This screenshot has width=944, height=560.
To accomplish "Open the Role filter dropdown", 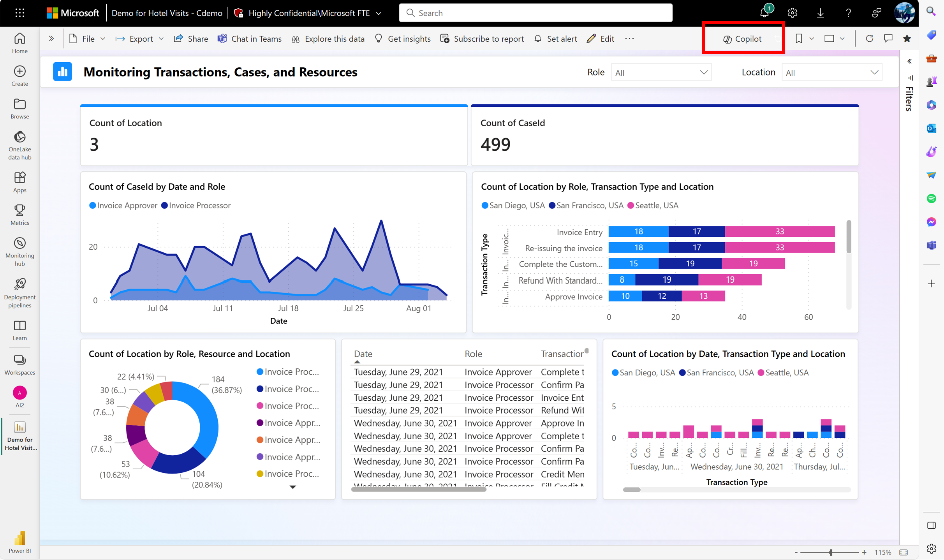I will coord(661,72).
